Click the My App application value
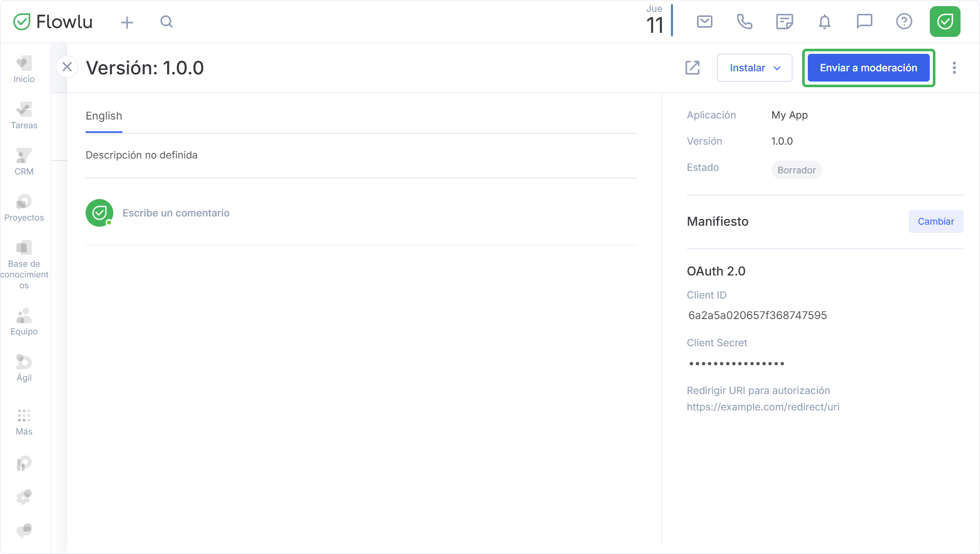This screenshot has height=554, width=980. [x=789, y=115]
